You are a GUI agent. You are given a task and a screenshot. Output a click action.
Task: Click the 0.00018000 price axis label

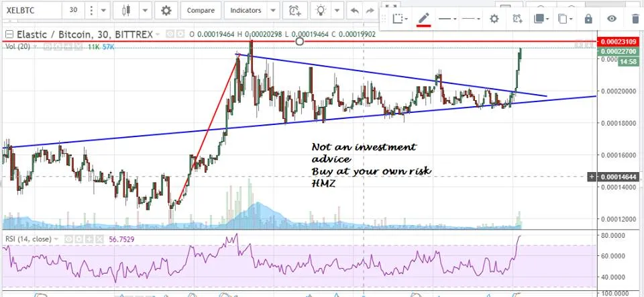click(619, 124)
